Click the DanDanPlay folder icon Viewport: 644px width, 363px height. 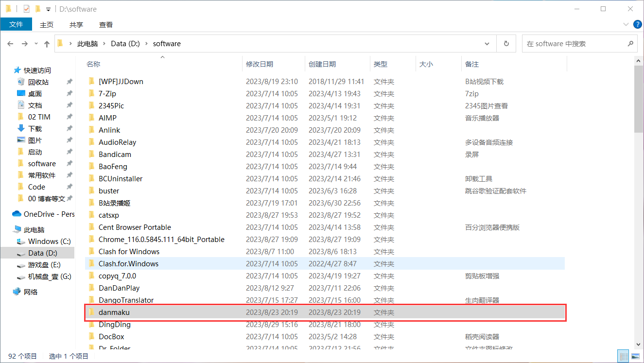coord(91,288)
